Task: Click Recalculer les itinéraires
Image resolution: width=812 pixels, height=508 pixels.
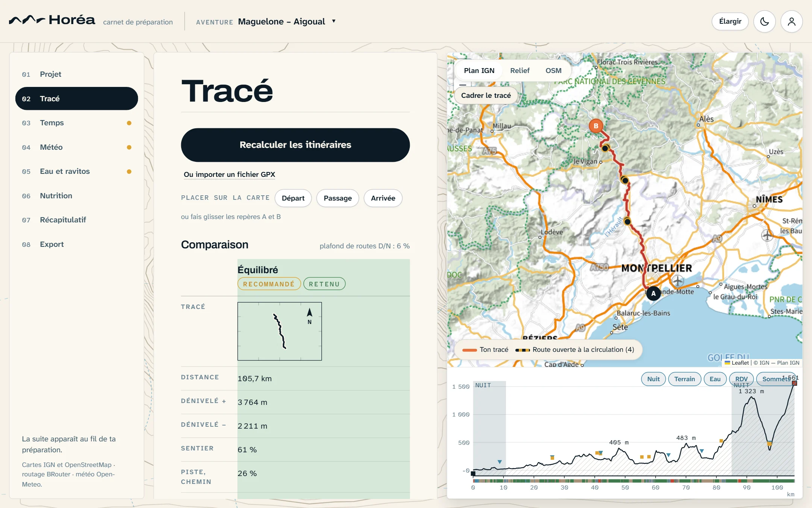Action: pos(295,145)
